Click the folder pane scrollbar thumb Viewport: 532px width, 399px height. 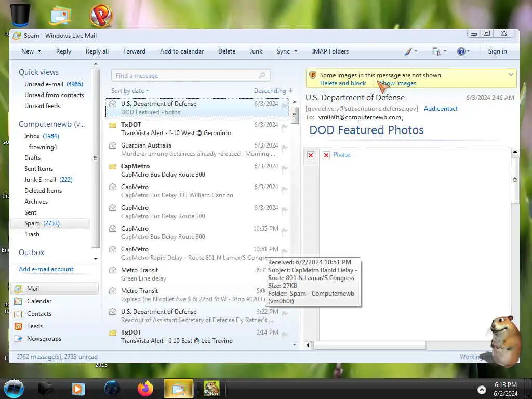pyautogui.click(x=96, y=158)
